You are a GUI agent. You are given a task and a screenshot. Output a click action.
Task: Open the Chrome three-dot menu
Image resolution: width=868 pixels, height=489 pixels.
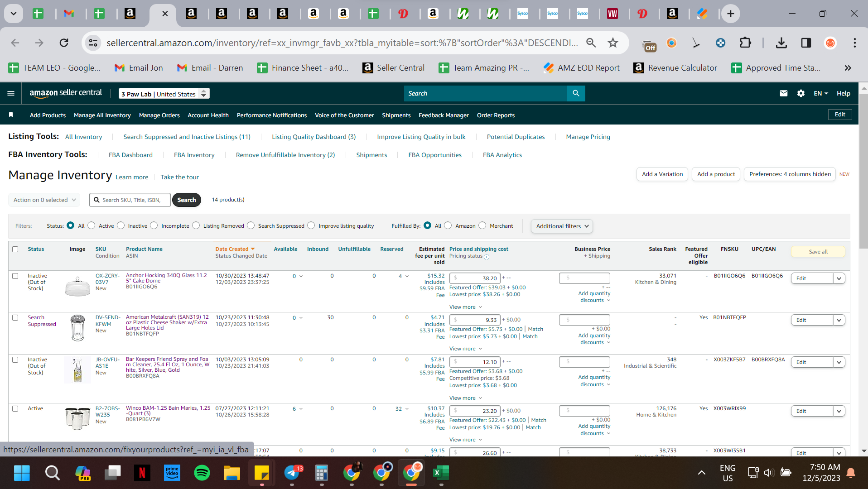[x=854, y=43]
